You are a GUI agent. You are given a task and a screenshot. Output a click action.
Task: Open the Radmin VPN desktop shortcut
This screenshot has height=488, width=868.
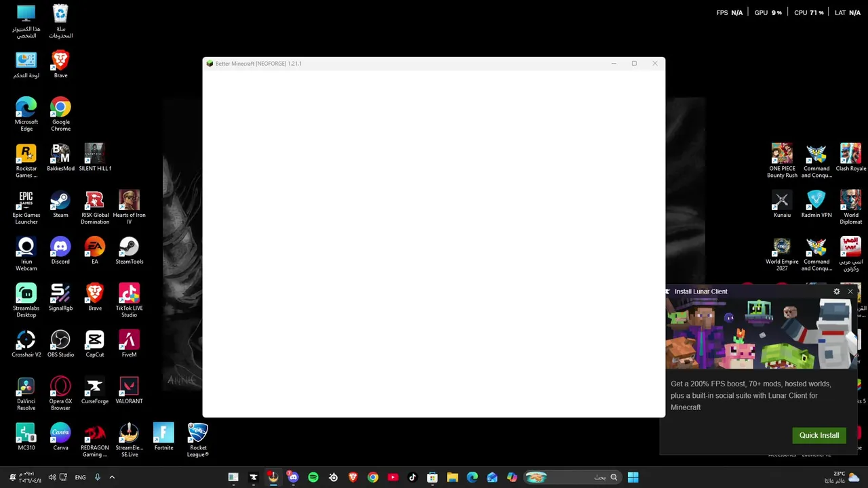click(816, 204)
